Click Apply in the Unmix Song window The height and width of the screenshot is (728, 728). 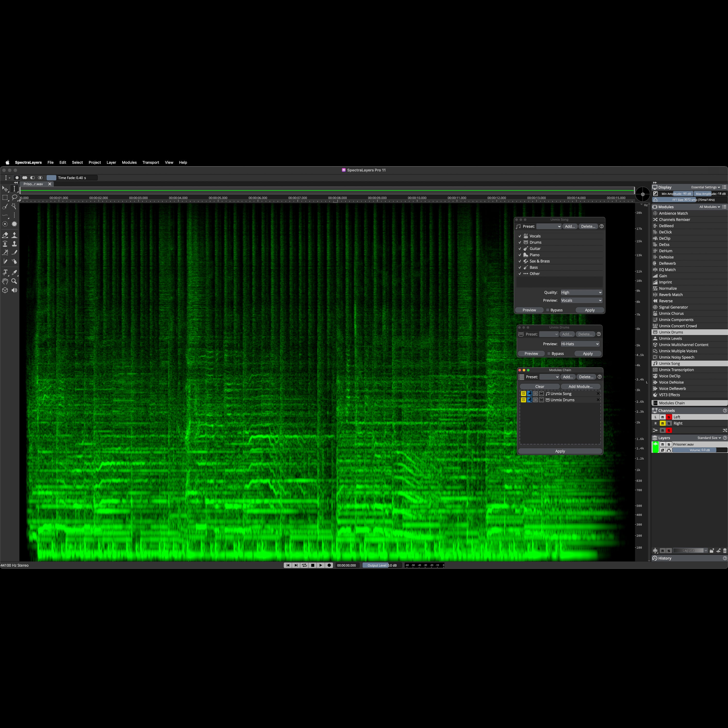590,310
